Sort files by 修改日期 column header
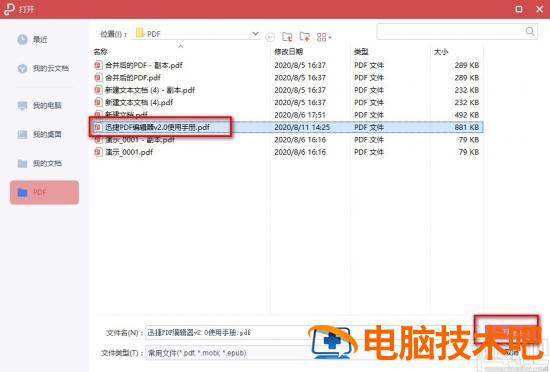Image resolution: width=550 pixels, height=372 pixels. [288, 52]
